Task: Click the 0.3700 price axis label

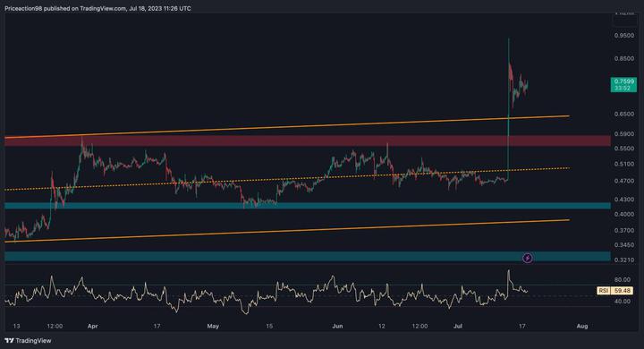Action: 624,231
